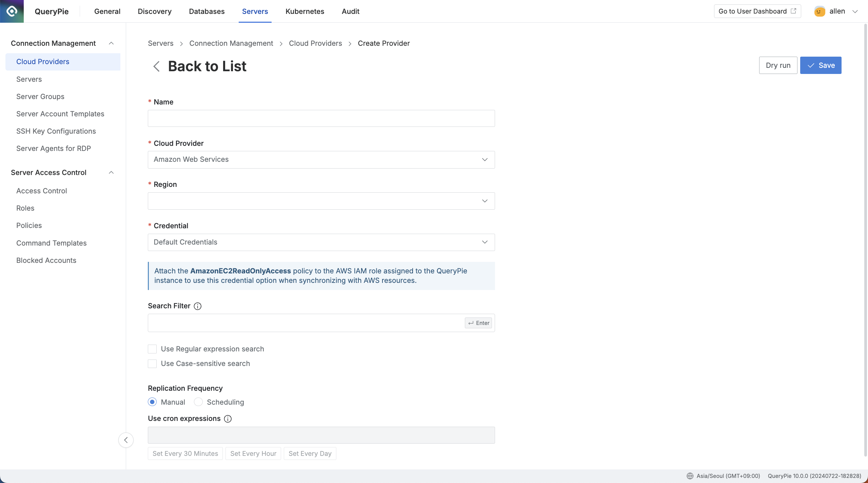Click Set Every Hour button
The width and height of the screenshot is (868, 483).
pyautogui.click(x=253, y=453)
